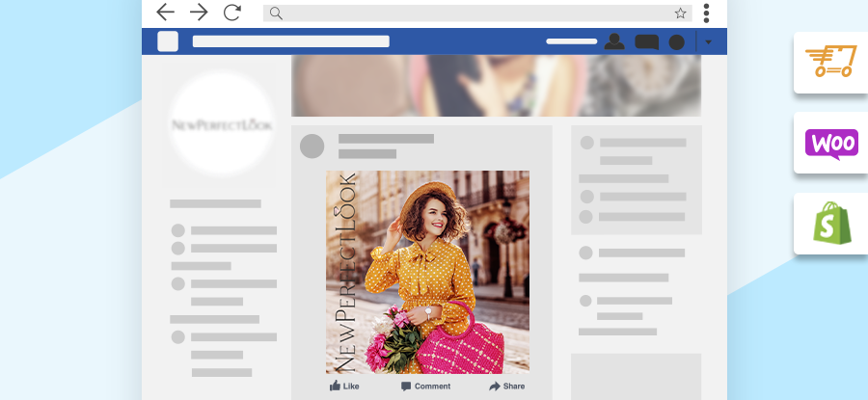The image size is (868, 400).
Task: Bookmark page with the star icon
Action: coord(680,13)
